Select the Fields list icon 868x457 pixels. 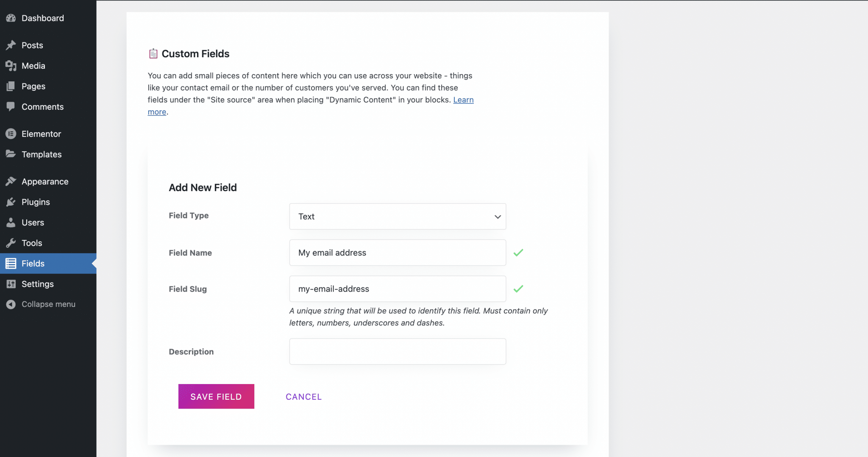tap(11, 263)
